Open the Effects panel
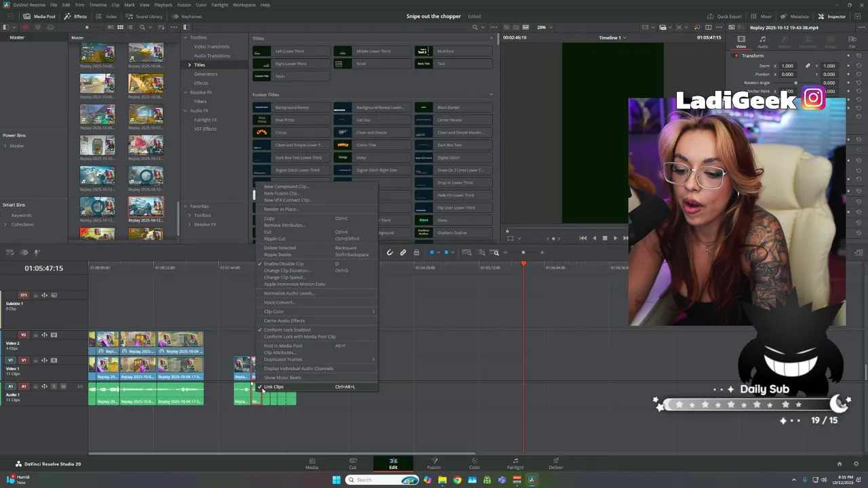 (76, 16)
